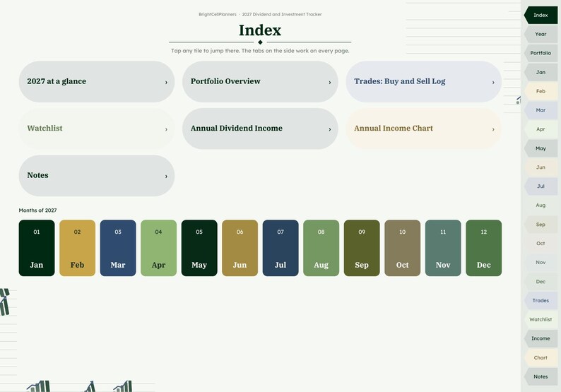561x392 pixels.
Task: Switch to the Notes side tab
Action: pyautogui.click(x=541, y=377)
